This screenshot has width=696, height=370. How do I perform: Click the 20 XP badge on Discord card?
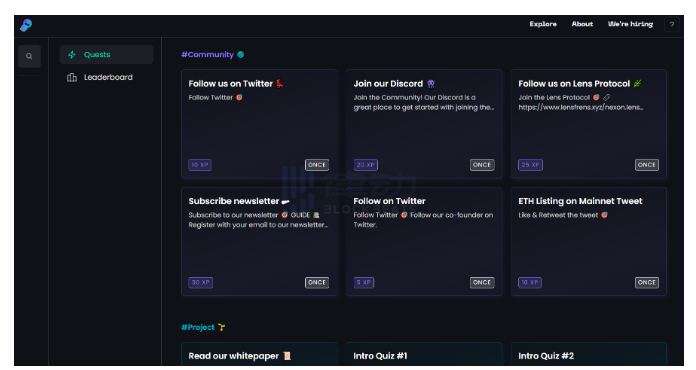point(366,165)
